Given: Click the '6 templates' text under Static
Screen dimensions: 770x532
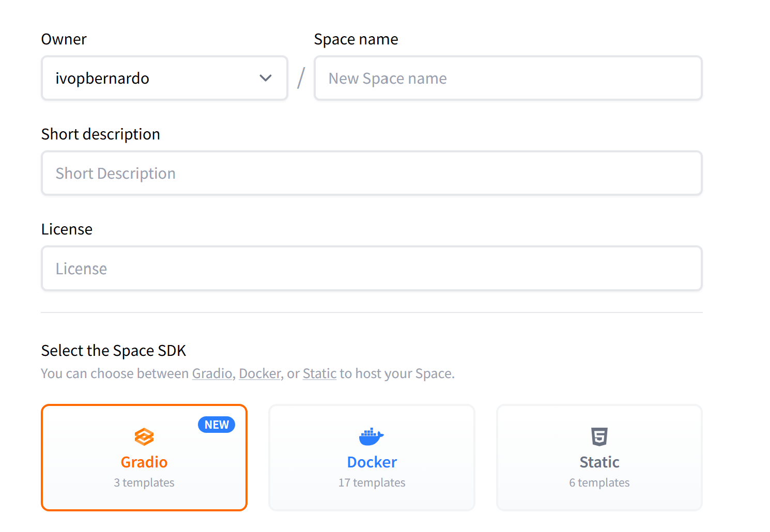Looking at the screenshot, I should pos(599,482).
